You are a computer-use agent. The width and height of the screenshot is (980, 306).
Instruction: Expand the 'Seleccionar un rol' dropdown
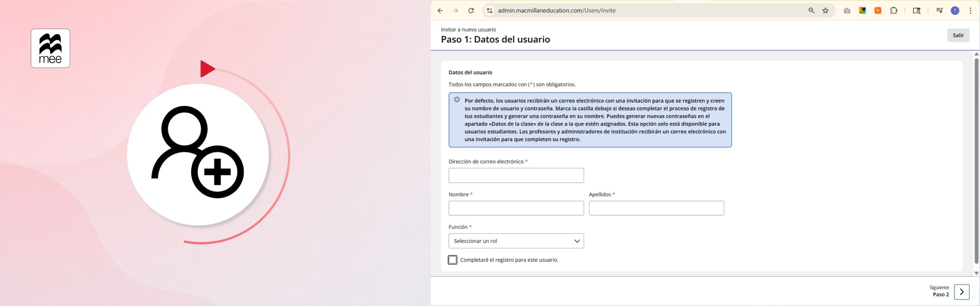(516, 241)
